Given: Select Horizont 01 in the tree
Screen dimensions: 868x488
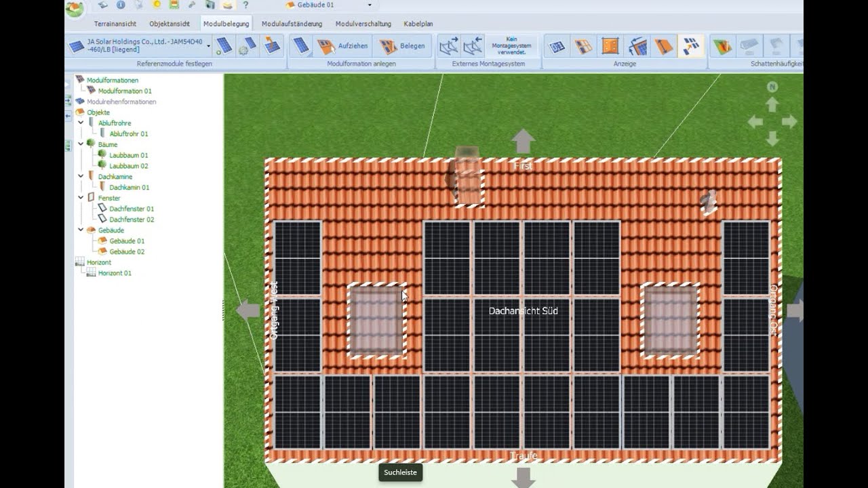Looking at the screenshot, I should 115,273.
